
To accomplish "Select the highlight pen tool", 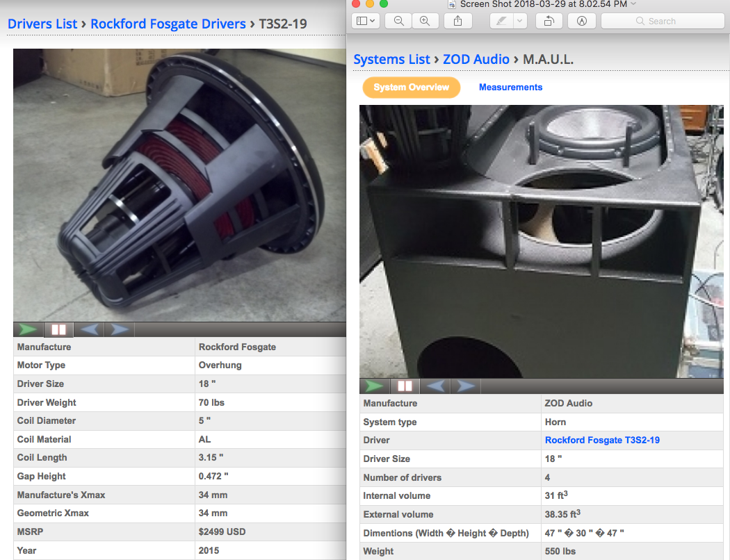I will click(x=501, y=21).
